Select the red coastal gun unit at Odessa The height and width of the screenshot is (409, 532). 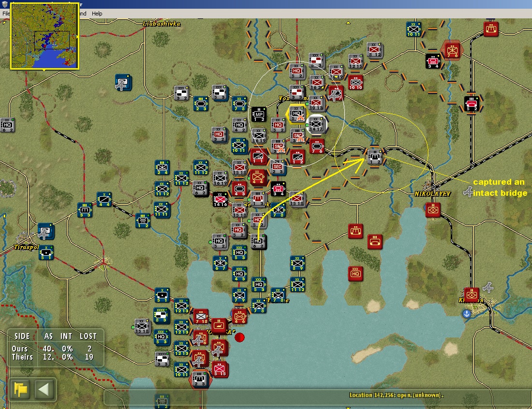click(x=219, y=326)
